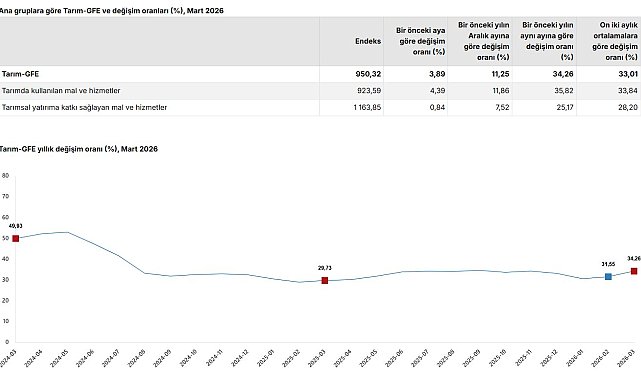The width and height of the screenshot is (641, 380).
Task: Click the x-axis label 2024-03
Action: click(x=8, y=358)
